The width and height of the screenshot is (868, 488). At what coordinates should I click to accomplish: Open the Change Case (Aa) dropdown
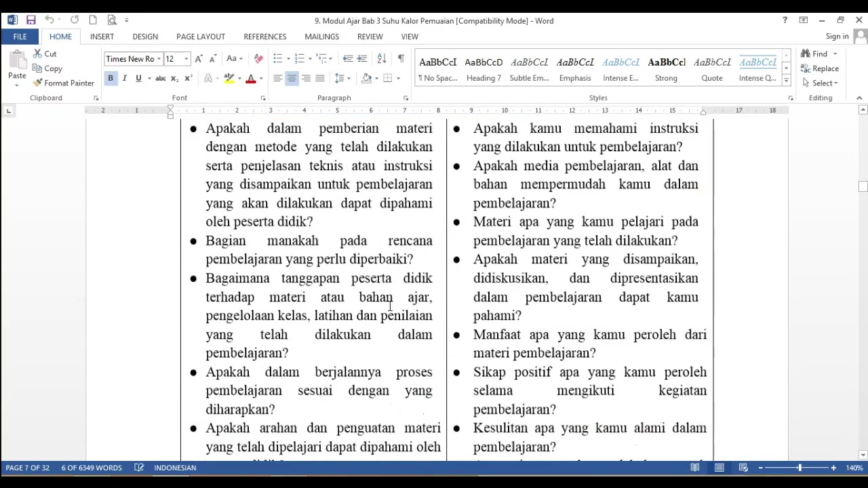click(x=235, y=59)
